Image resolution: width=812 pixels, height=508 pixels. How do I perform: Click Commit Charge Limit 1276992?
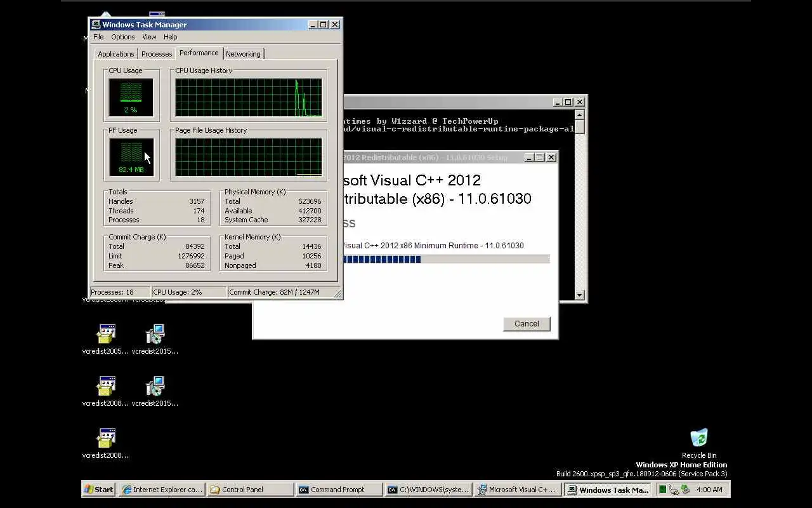[x=192, y=256]
